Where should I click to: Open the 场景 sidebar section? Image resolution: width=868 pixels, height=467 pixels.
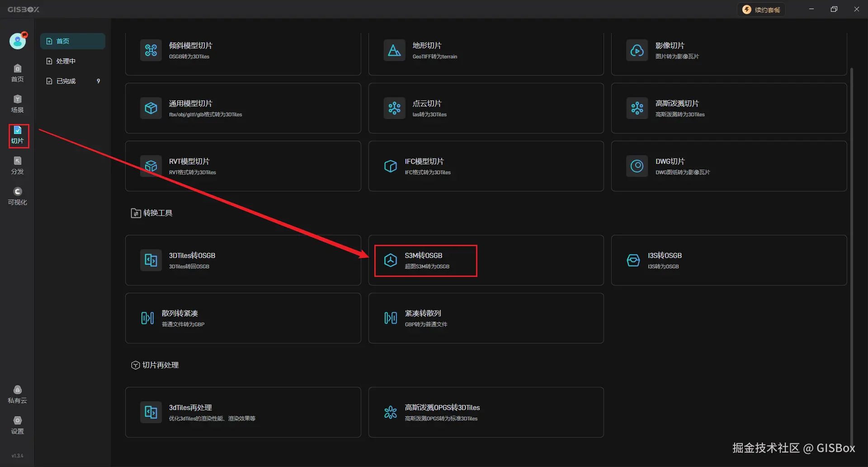tap(17, 104)
